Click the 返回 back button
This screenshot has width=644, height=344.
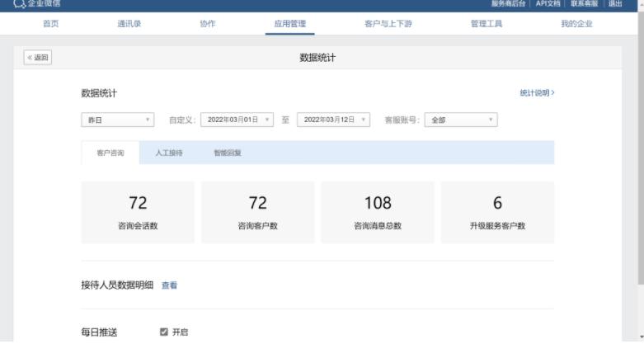pyautogui.click(x=38, y=58)
